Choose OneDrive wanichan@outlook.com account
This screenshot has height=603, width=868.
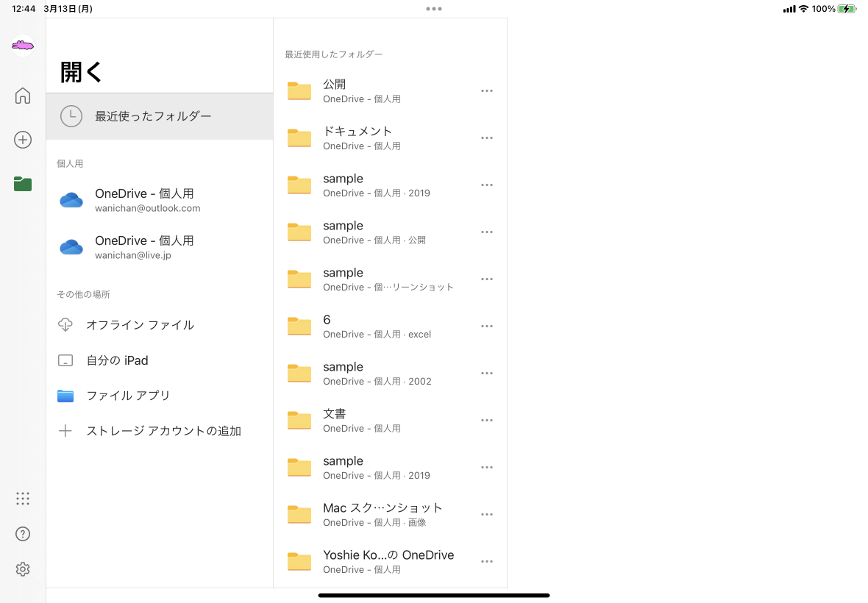(147, 200)
